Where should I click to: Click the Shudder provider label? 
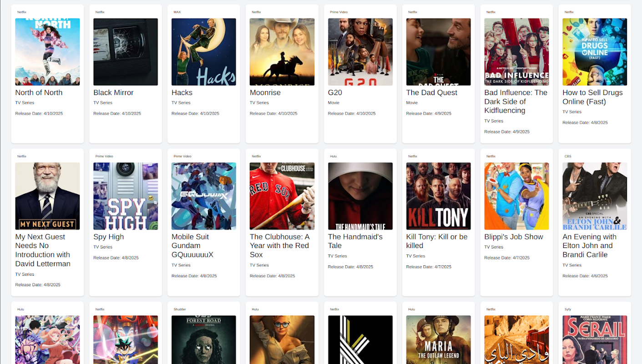click(180, 309)
